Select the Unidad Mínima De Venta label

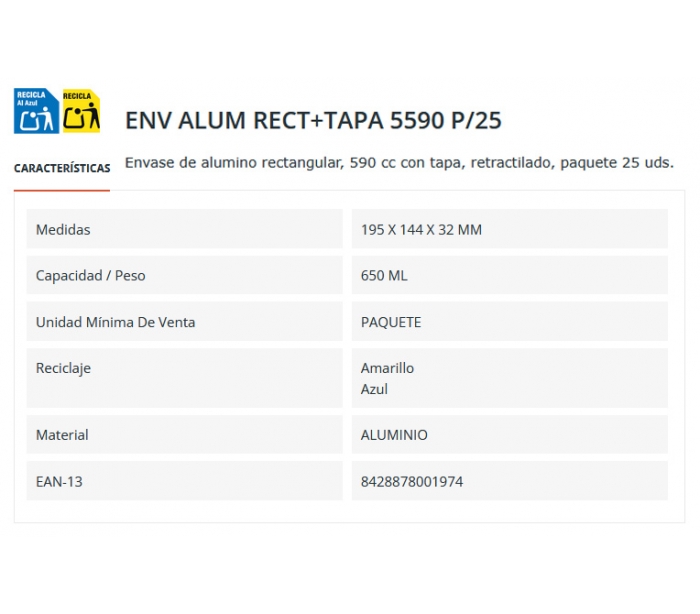click(115, 322)
